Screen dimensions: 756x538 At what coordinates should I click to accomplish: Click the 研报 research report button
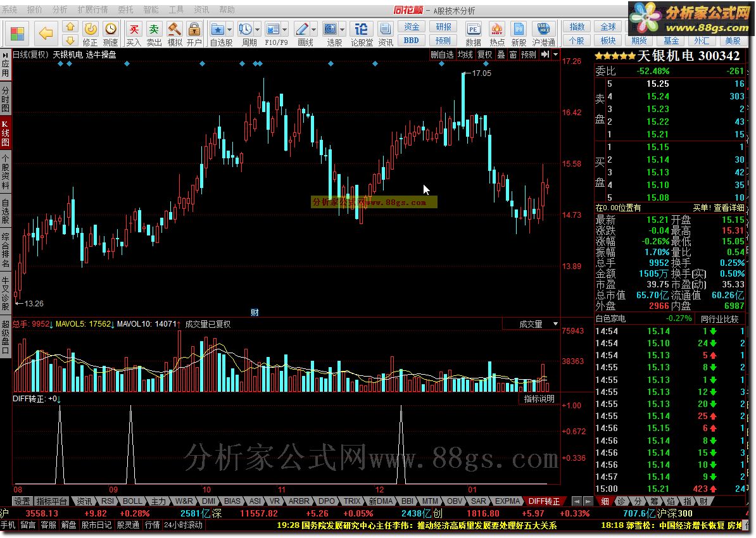444,27
